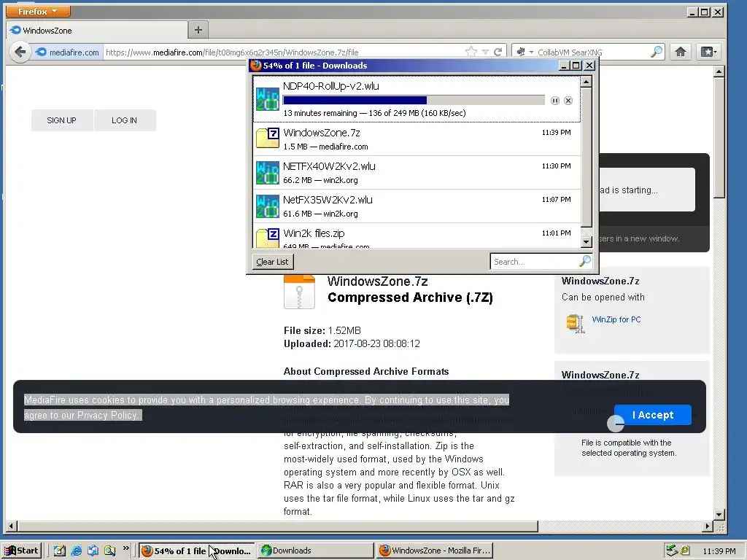The height and width of the screenshot is (560, 747).
Task: Cancel the NDP40-RollUp-v2.wlu download
Action: pos(568,101)
